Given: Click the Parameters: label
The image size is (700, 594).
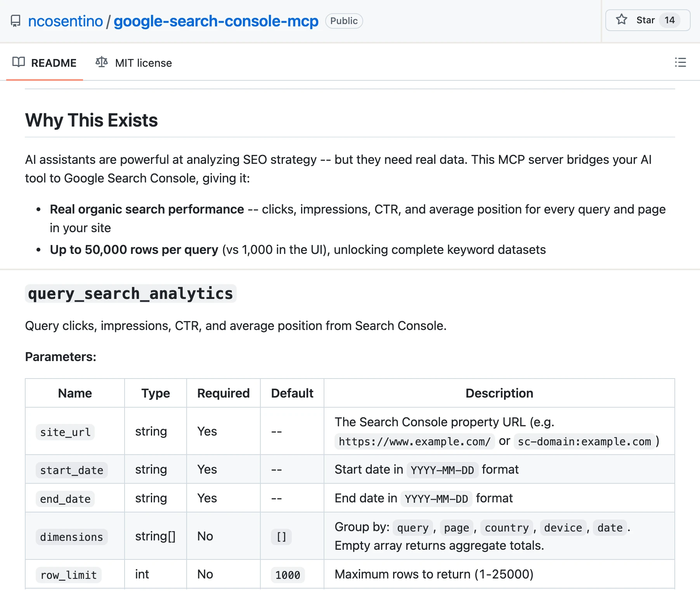Looking at the screenshot, I should pyautogui.click(x=61, y=357).
